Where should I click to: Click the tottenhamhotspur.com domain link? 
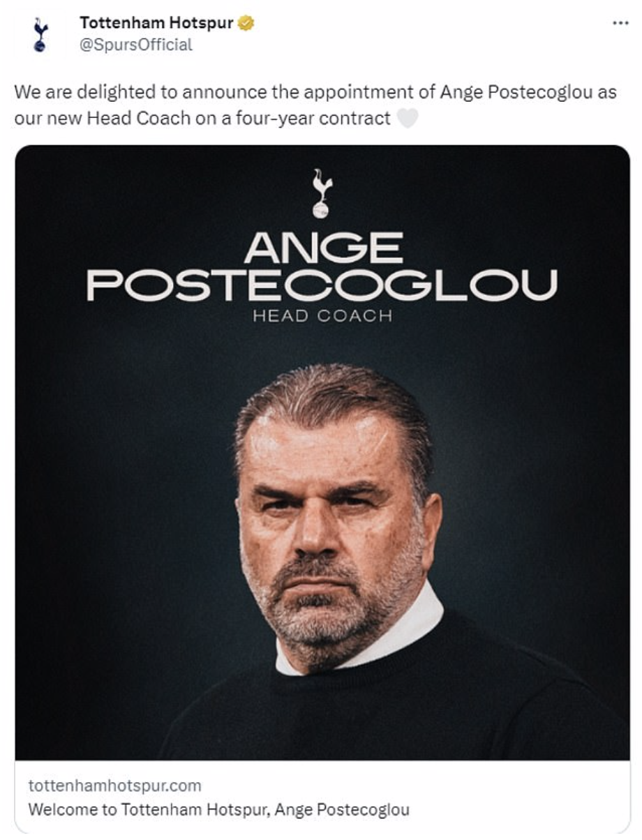(114, 786)
